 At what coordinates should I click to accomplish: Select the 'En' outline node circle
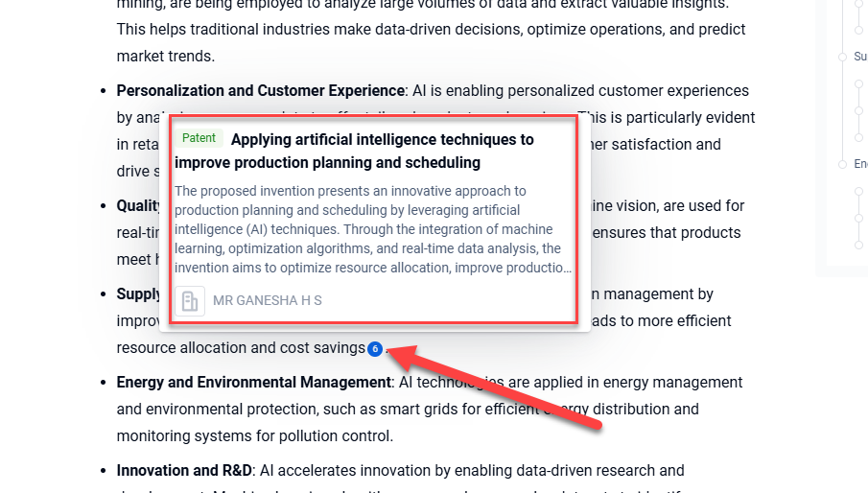click(842, 164)
